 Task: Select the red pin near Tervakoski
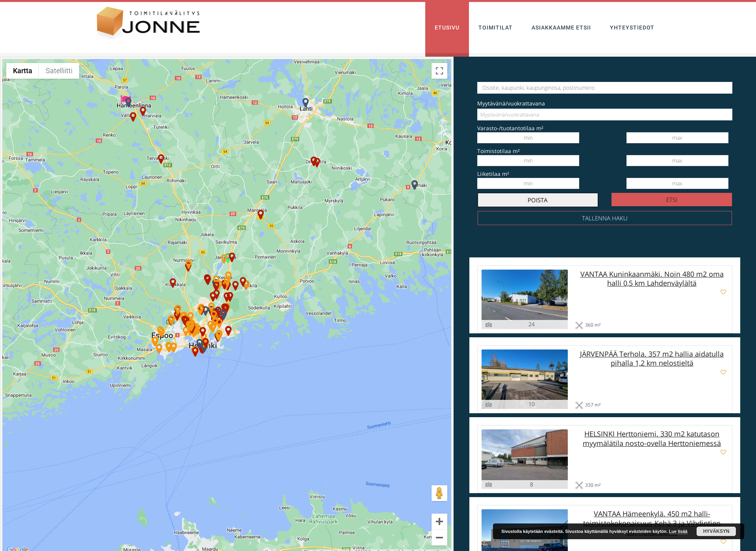click(x=161, y=159)
